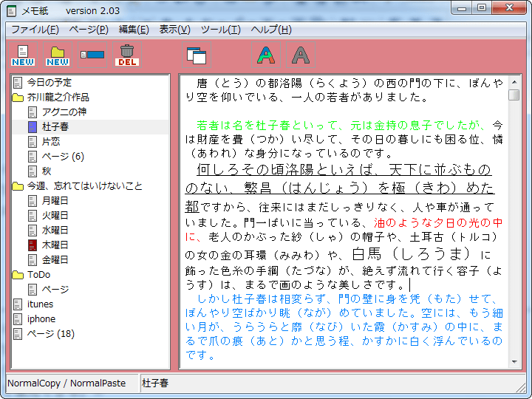Click the red text 油のような夕日の光の中
This screenshot has width=532, height=399.
[438, 223]
